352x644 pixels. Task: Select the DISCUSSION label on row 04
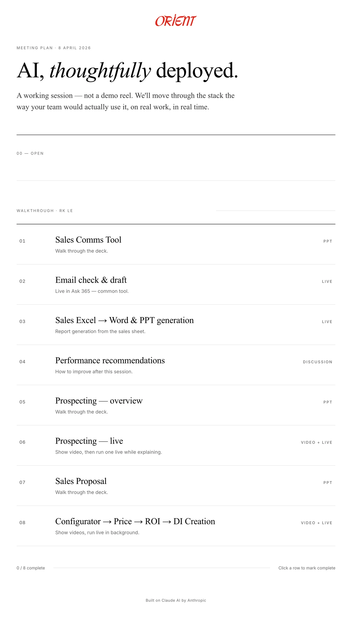[318, 362]
